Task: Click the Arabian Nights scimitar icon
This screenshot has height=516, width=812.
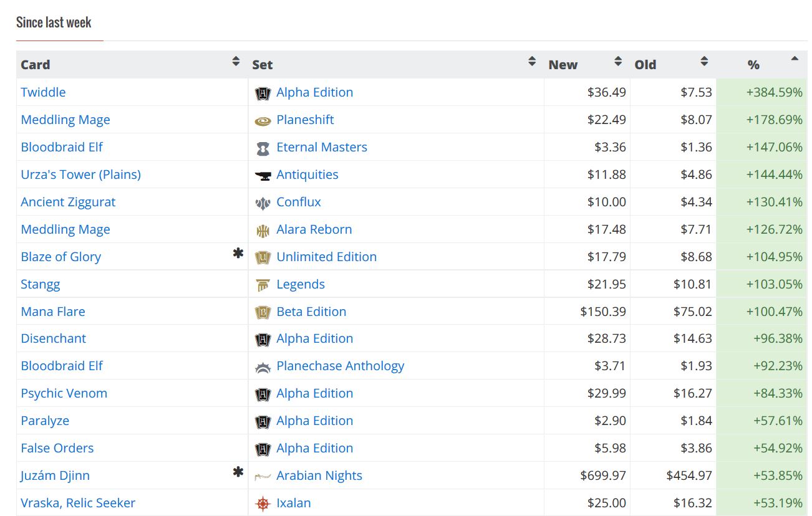Action: coord(263,476)
